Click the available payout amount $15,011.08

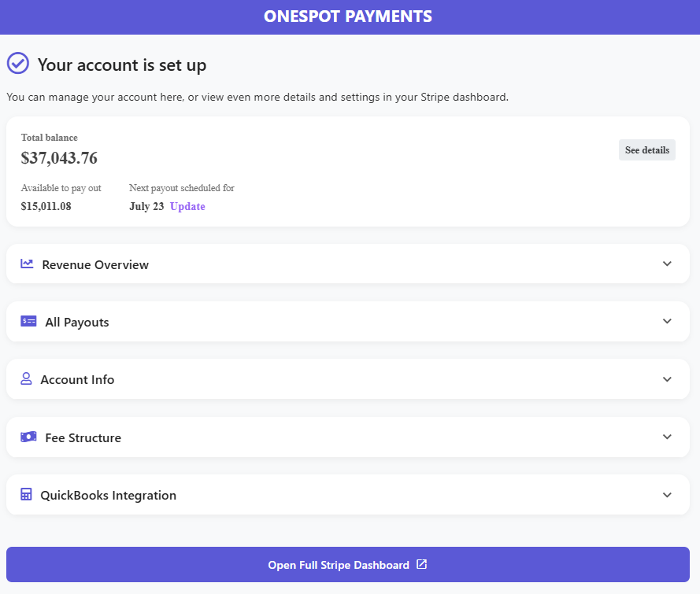(x=46, y=206)
